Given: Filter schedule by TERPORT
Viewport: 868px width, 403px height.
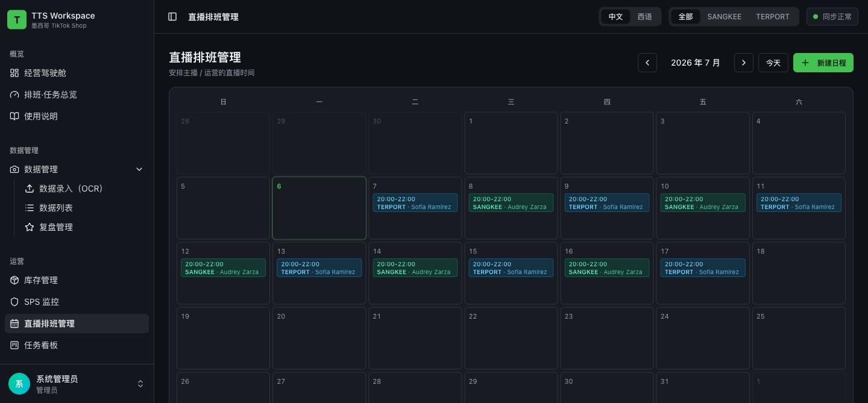Looking at the screenshot, I should 772,17.
